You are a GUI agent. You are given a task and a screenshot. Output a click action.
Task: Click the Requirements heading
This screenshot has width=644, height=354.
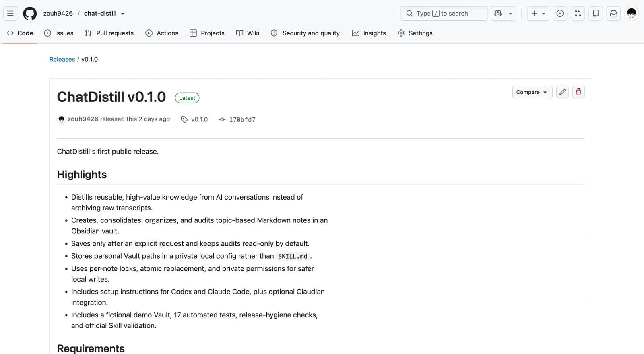[91, 348]
